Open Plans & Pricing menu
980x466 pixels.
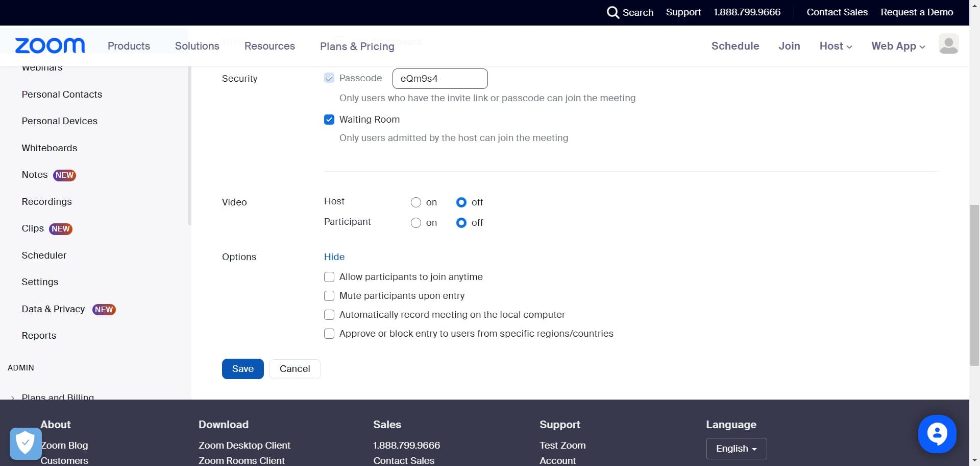(357, 46)
